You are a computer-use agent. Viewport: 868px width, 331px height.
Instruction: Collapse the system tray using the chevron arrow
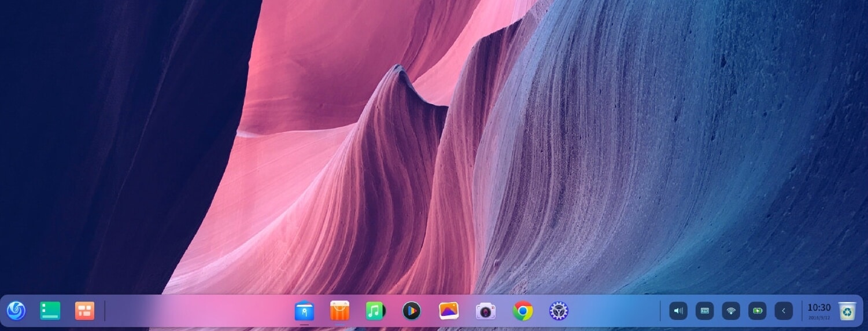coord(784,311)
